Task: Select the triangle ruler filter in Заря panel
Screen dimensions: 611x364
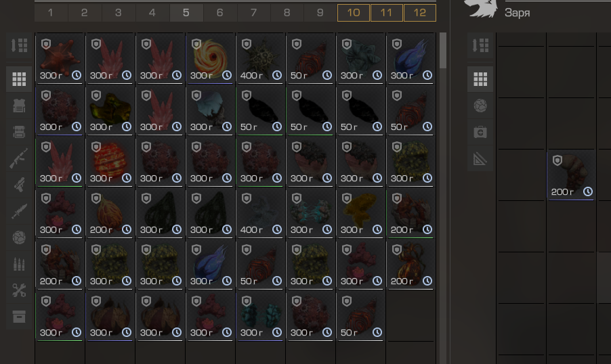Action: 480,158
